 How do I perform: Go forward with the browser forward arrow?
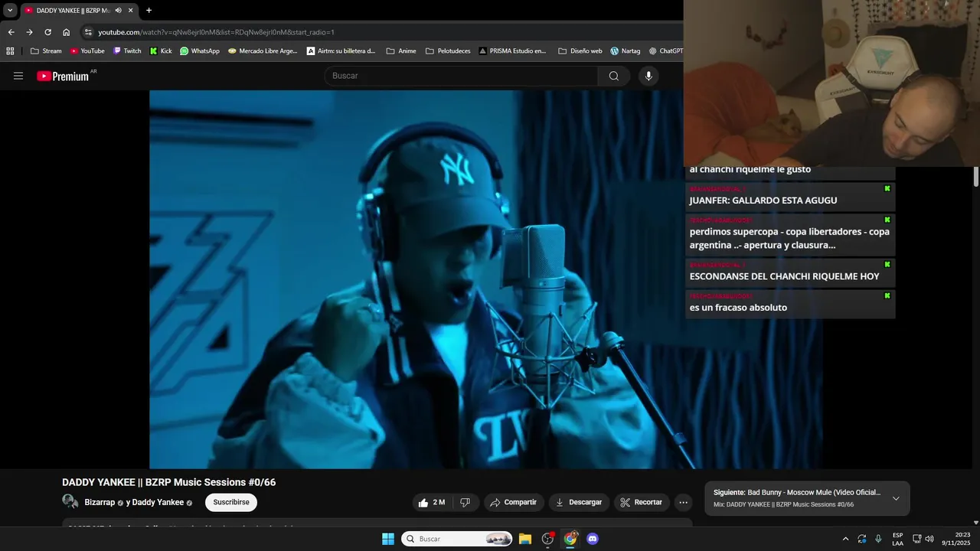pyautogui.click(x=29, y=32)
